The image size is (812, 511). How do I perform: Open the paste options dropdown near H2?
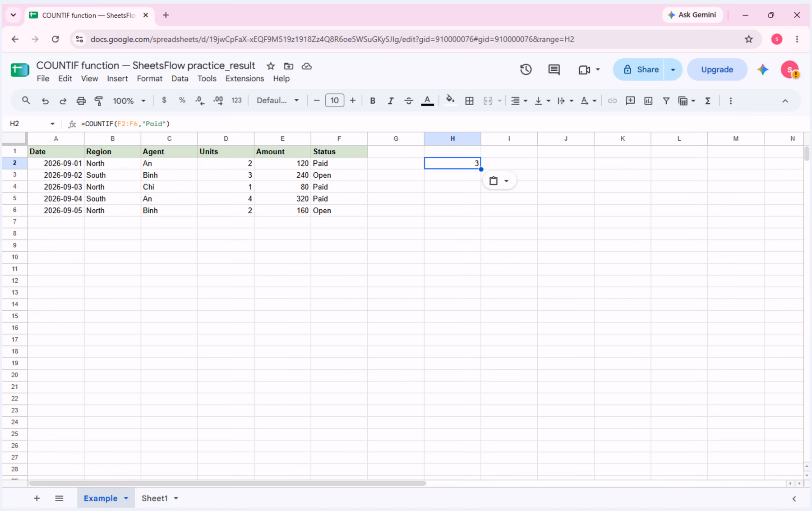(499, 181)
